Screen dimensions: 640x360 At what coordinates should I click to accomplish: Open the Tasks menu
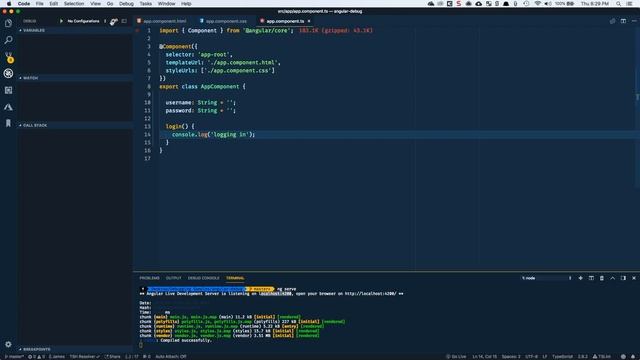(145, 4)
